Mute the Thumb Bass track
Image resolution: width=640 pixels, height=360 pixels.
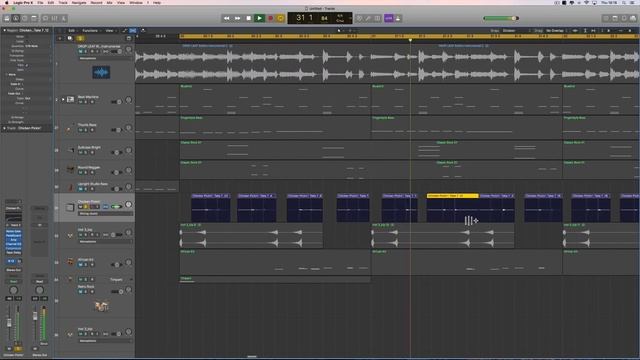pyautogui.click(x=80, y=130)
